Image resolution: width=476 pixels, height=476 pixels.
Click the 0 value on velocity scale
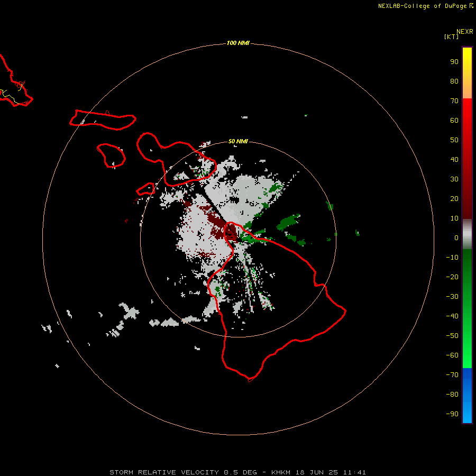456,237
